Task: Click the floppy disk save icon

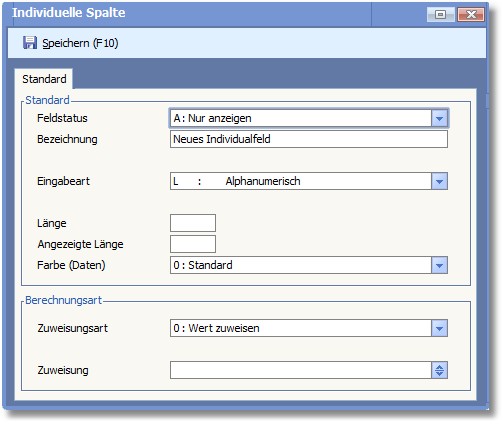Action: (x=30, y=43)
